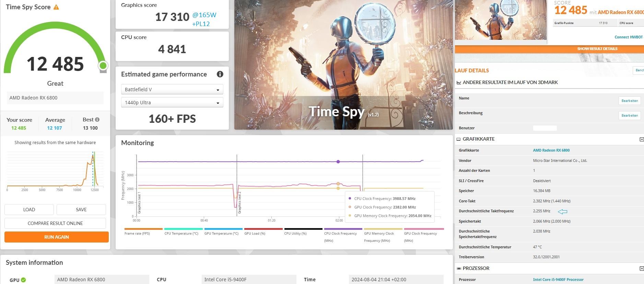This screenshot has width=644, height=284.
Task: Click the Time Spy Score warning icon
Action: pos(56,7)
